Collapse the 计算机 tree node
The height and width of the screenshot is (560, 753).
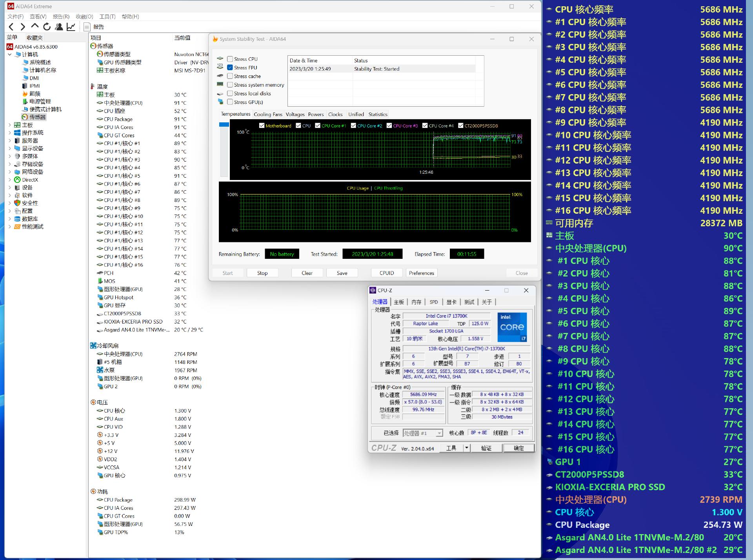click(x=10, y=55)
